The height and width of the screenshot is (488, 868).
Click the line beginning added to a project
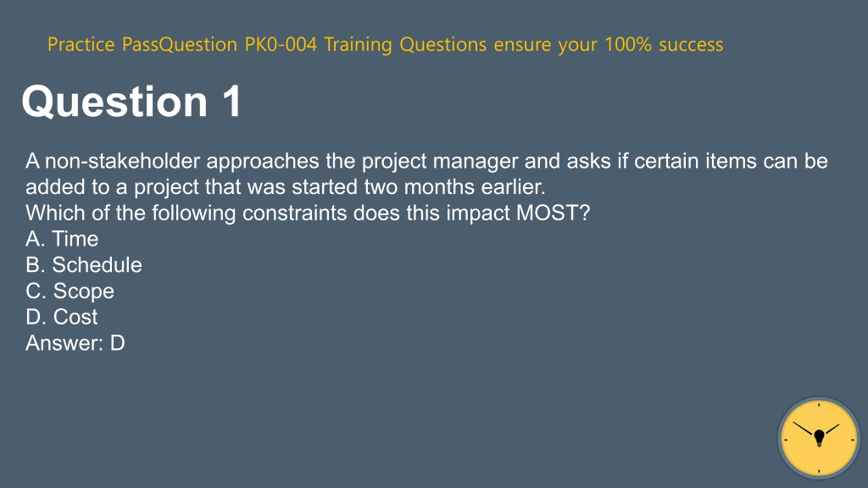click(286, 187)
